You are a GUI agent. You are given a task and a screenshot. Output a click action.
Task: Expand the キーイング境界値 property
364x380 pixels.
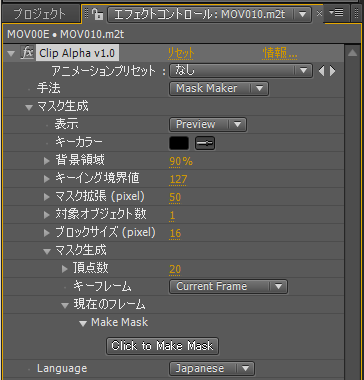click(x=47, y=179)
